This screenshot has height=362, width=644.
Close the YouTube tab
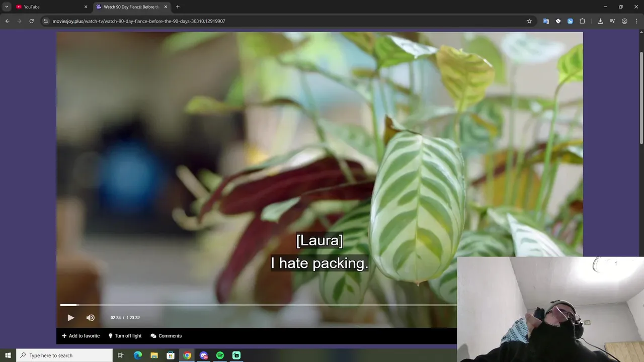[x=86, y=7]
